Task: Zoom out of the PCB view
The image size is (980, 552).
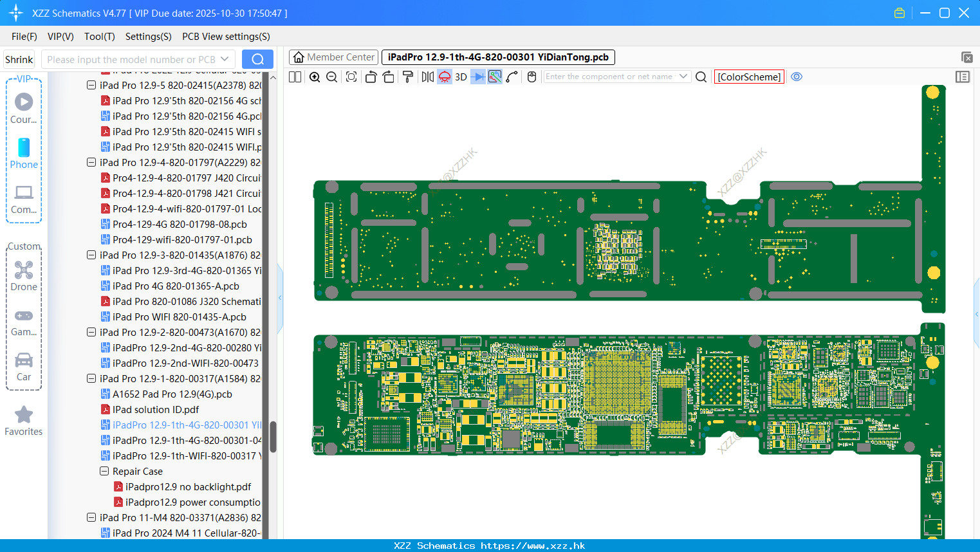Action: (x=332, y=77)
